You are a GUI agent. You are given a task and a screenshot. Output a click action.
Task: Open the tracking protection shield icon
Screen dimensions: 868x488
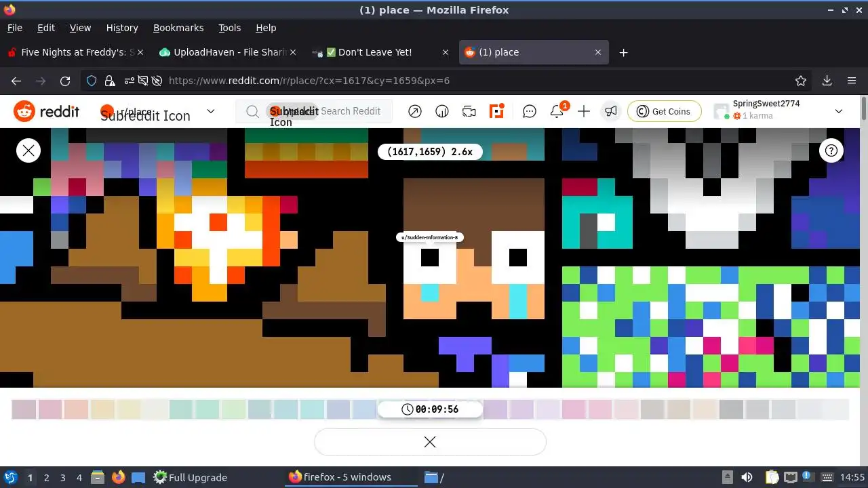[92, 81]
